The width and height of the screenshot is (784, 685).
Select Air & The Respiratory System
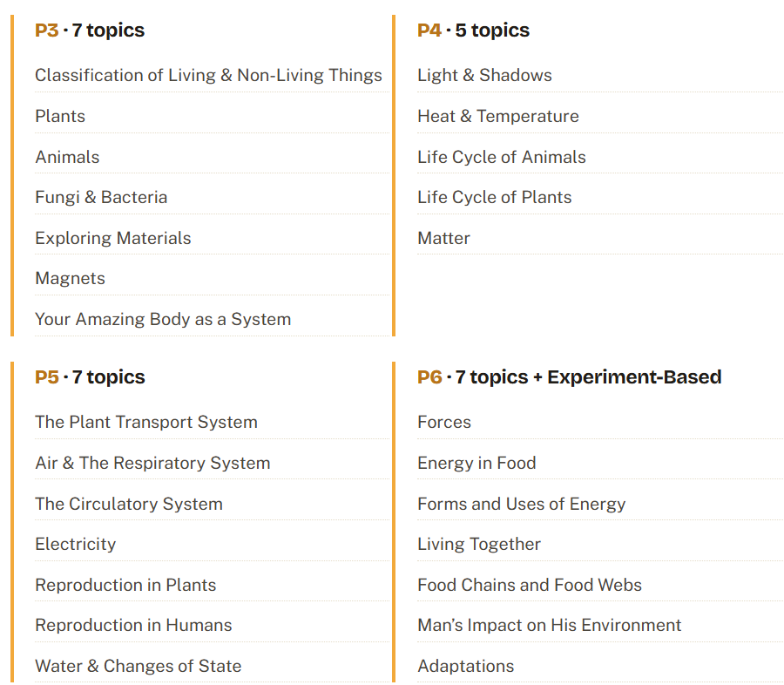(152, 464)
